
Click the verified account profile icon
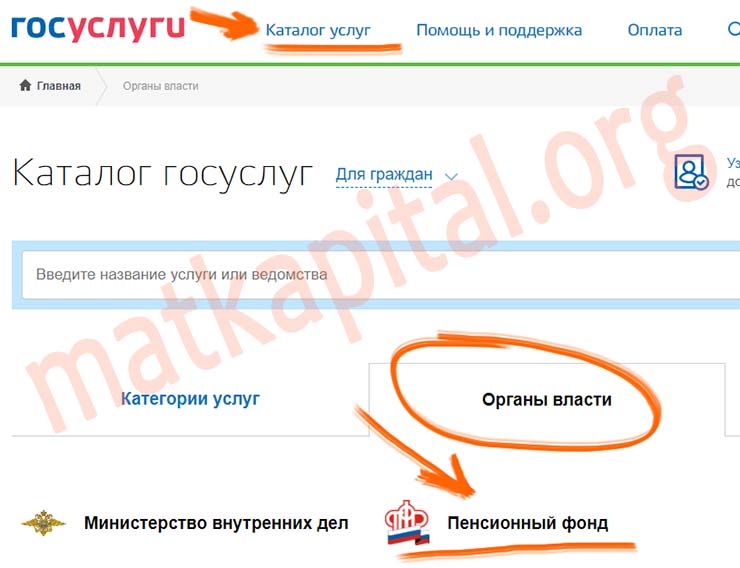[x=691, y=172]
